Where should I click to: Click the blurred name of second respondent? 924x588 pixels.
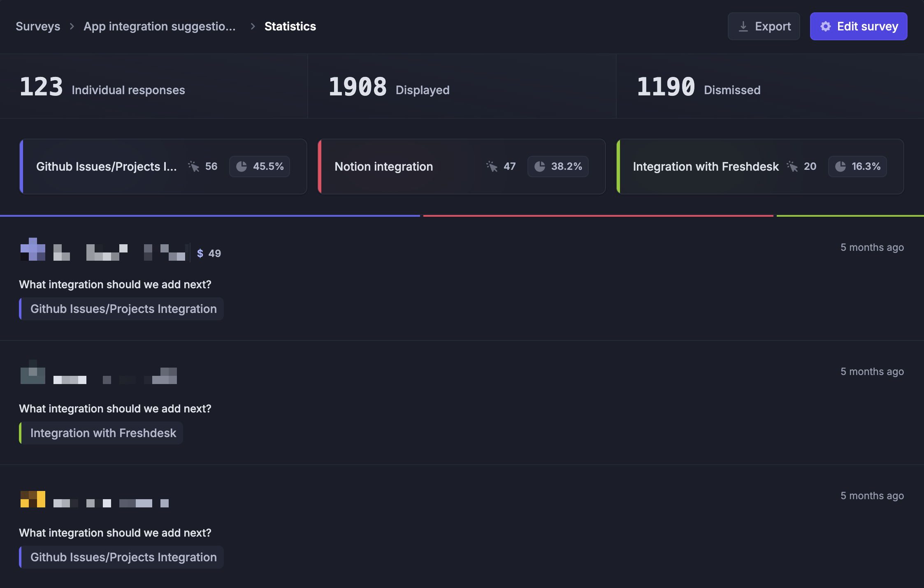pos(115,376)
